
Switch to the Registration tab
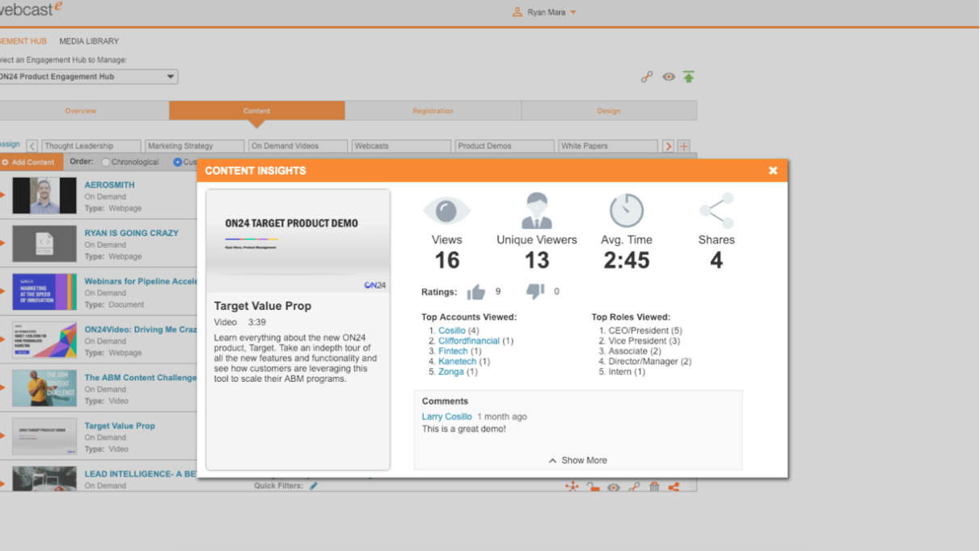433,111
